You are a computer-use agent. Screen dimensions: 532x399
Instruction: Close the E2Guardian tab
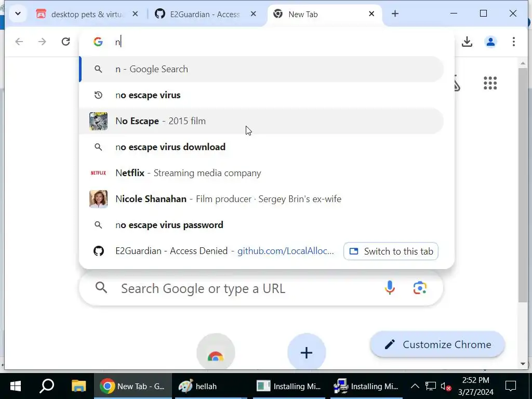tap(254, 14)
